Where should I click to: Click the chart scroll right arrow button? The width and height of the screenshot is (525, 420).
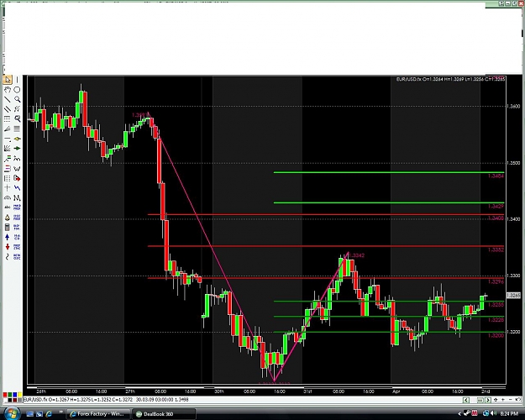488,400
